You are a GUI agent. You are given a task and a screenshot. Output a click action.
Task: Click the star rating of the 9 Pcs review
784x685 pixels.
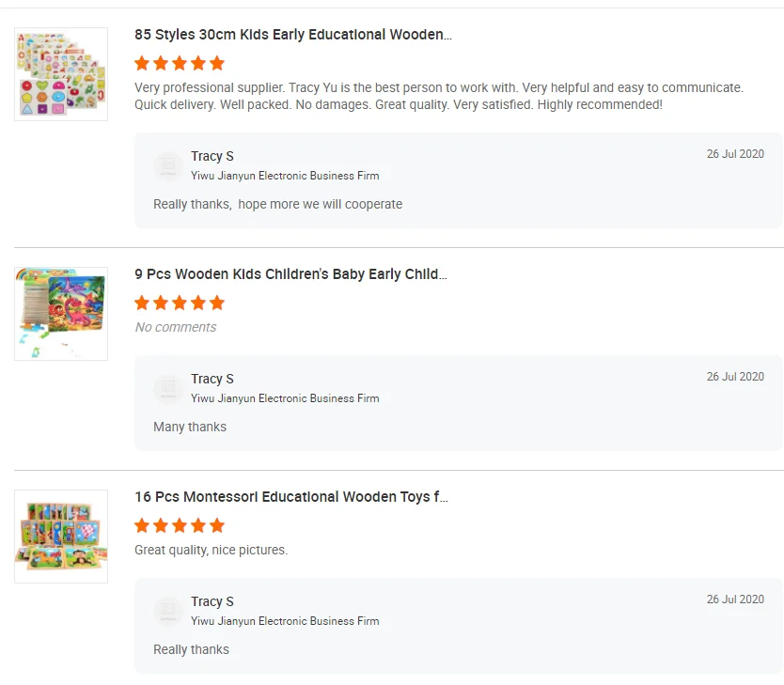[180, 303]
